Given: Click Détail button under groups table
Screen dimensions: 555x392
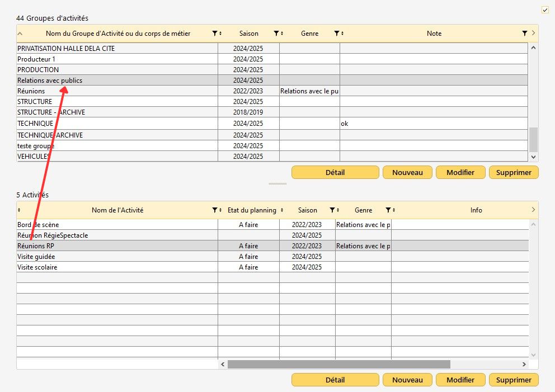Looking at the screenshot, I should 335,172.
